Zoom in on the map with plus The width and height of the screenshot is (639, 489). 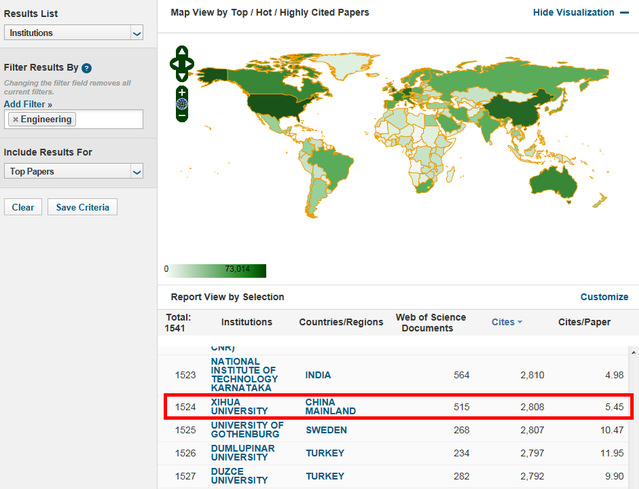pyautogui.click(x=181, y=90)
